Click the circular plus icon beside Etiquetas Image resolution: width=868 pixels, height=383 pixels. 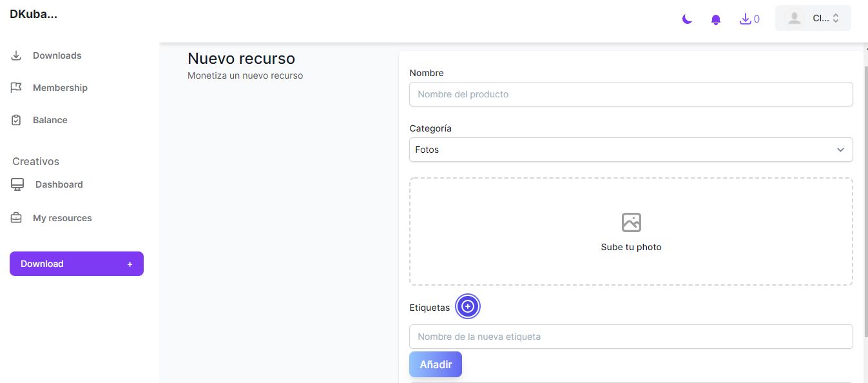pos(468,307)
